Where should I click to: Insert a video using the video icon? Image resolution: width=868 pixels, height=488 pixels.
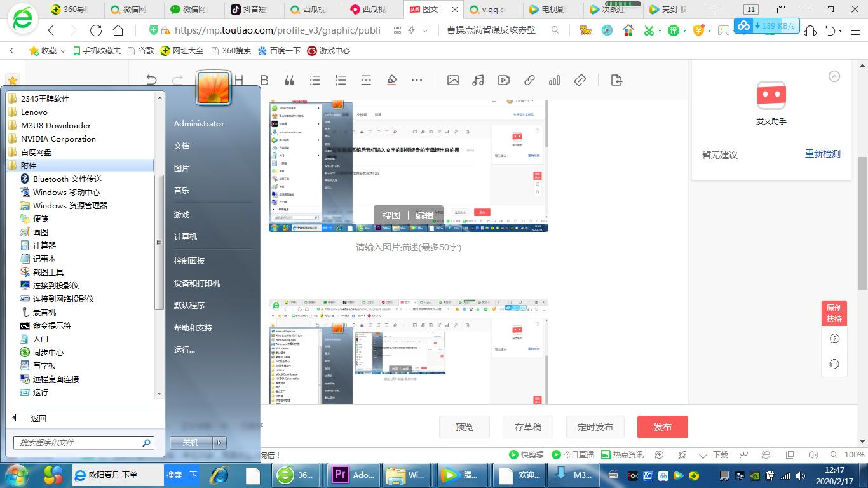504,80
